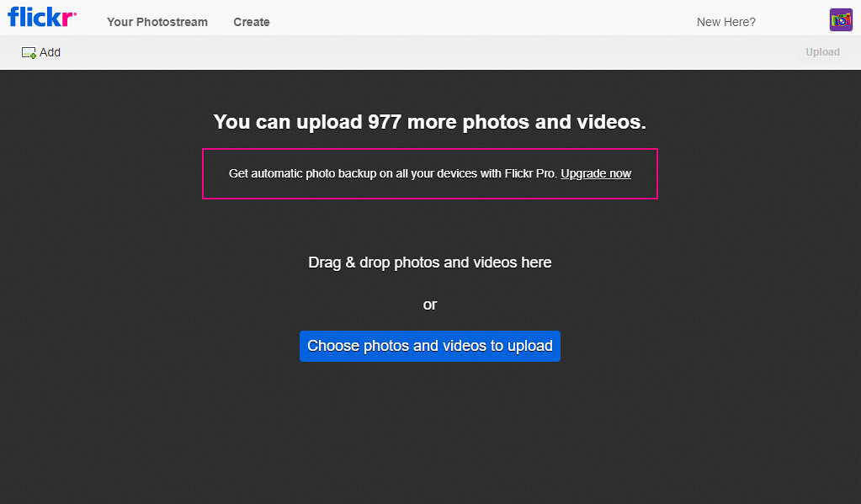The height and width of the screenshot is (504, 861).
Task: Click the number 977 in the heading
Action: click(x=385, y=122)
